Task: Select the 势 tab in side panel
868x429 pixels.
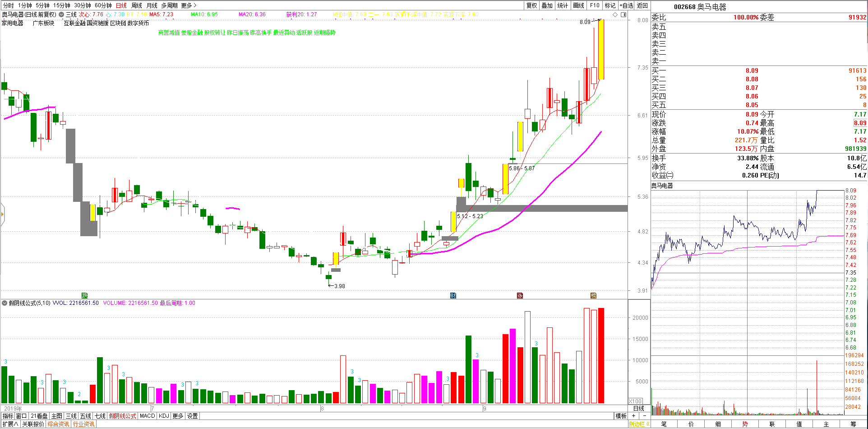Action: 745,424
